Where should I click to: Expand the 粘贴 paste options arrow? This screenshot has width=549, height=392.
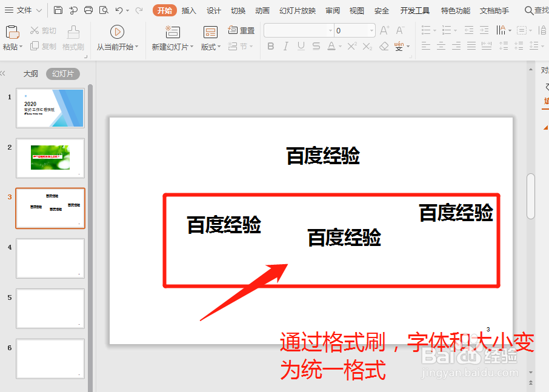pos(21,47)
